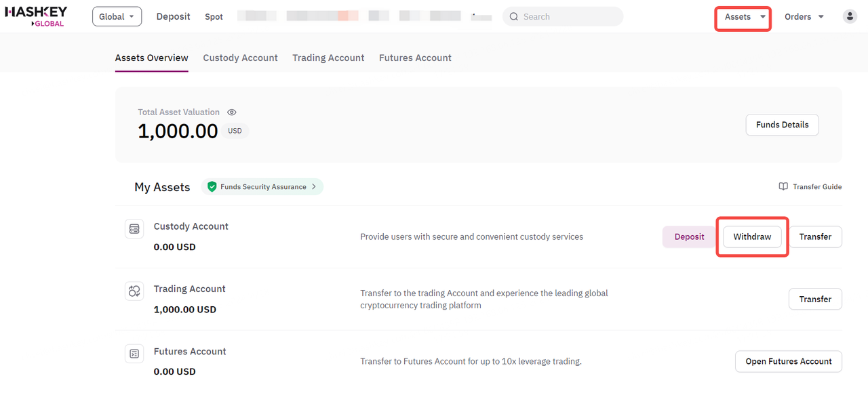
Task: Click the Transfer Guide book icon
Action: pyautogui.click(x=783, y=187)
